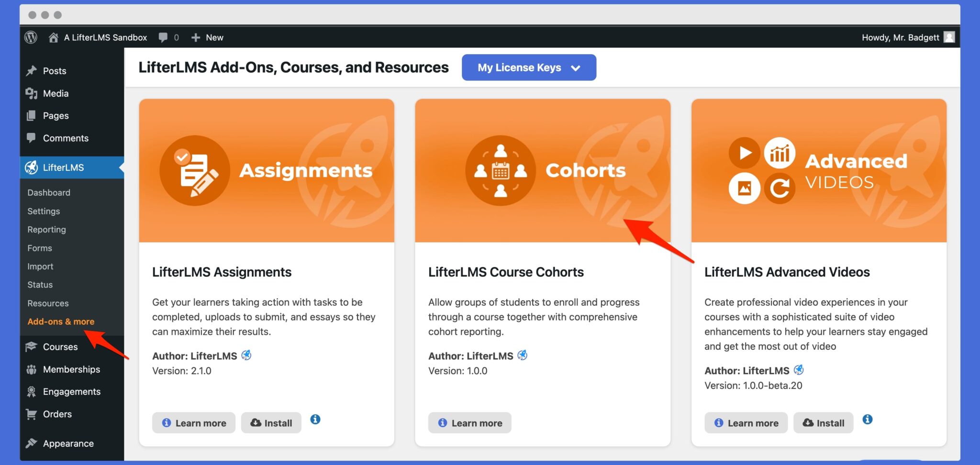Visit A LifterLMS Sandbox site link
Viewport: 980px width, 465px height.
tap(105, 37)
